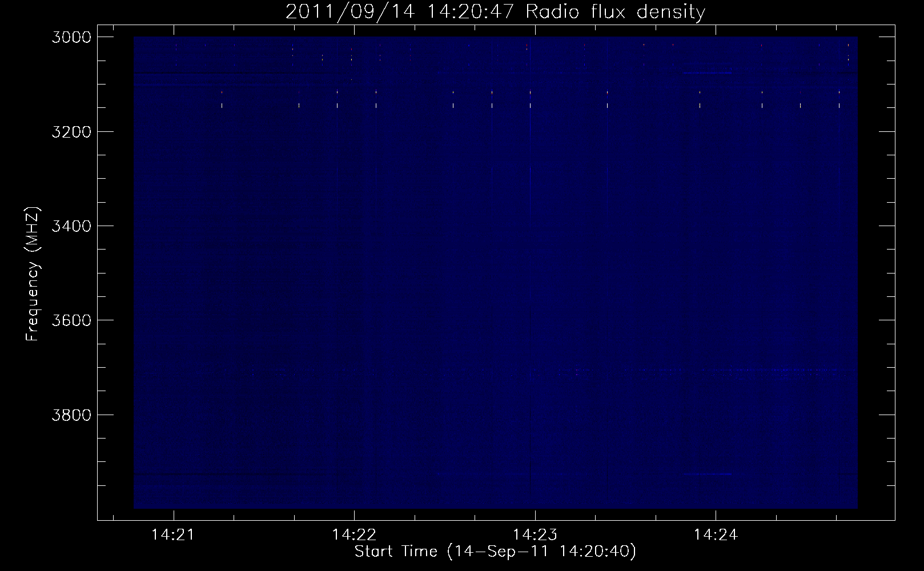This screenshot has height=571, width=924.
Task: Click the plot title '2011/09/14 14:20:47 Radio flux density'
Action: [x=495, y=11]
